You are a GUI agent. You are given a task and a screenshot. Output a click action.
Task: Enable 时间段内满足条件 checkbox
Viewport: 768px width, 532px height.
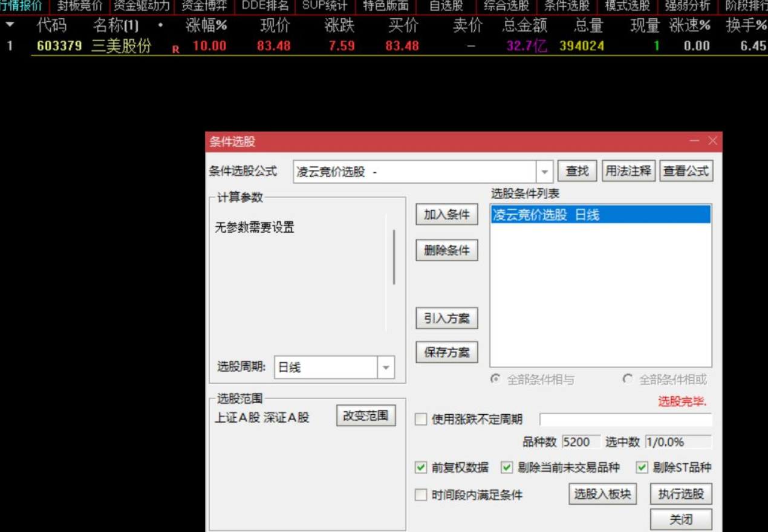(421, 495)
